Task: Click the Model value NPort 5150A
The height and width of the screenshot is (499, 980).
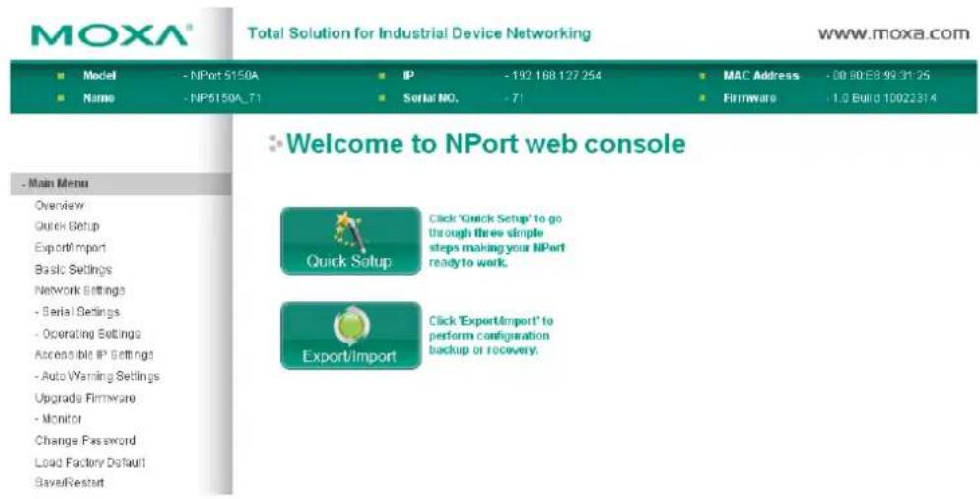Action: 221,76
